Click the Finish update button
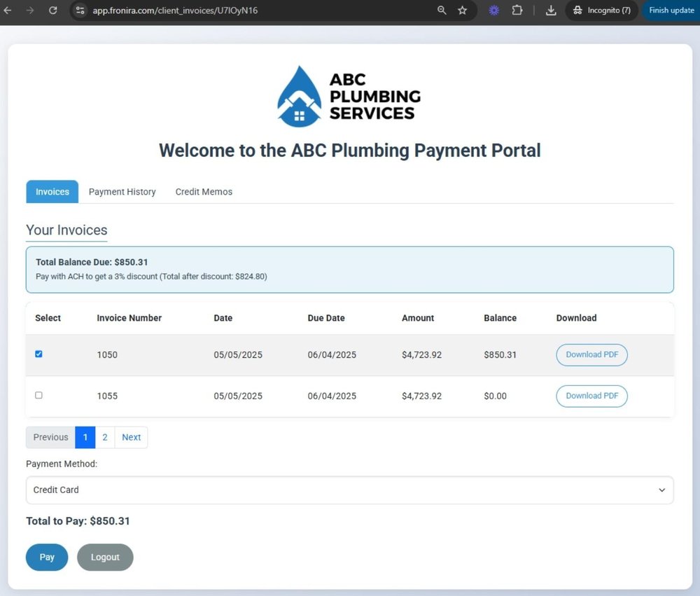This screenshot has width=700, height=596. coord(671,11)
